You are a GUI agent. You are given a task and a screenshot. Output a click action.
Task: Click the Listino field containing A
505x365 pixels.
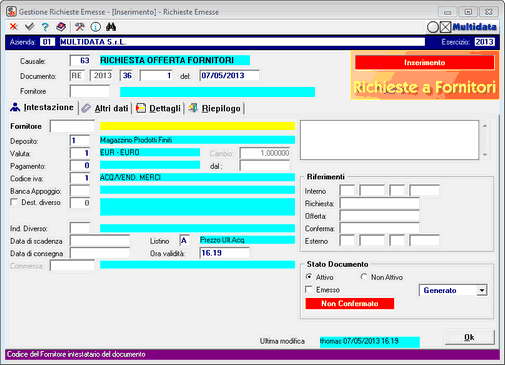pyautogui.click(x=184, y=240)
